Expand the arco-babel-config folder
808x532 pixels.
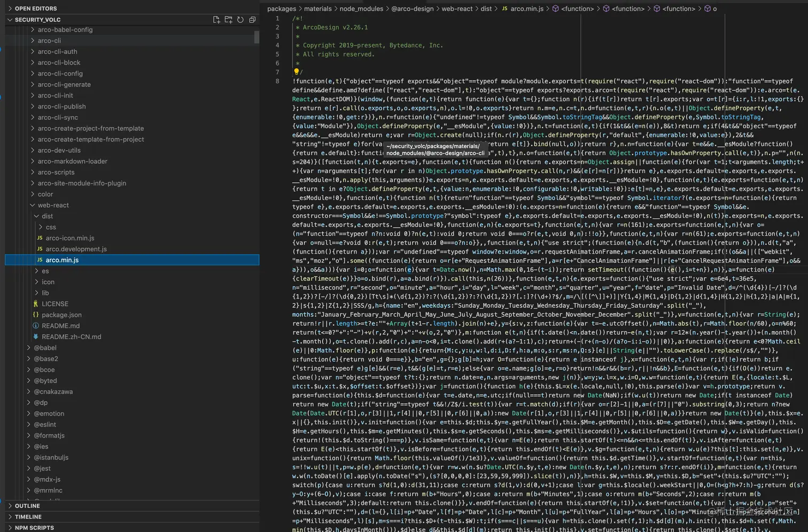point(33,30)
